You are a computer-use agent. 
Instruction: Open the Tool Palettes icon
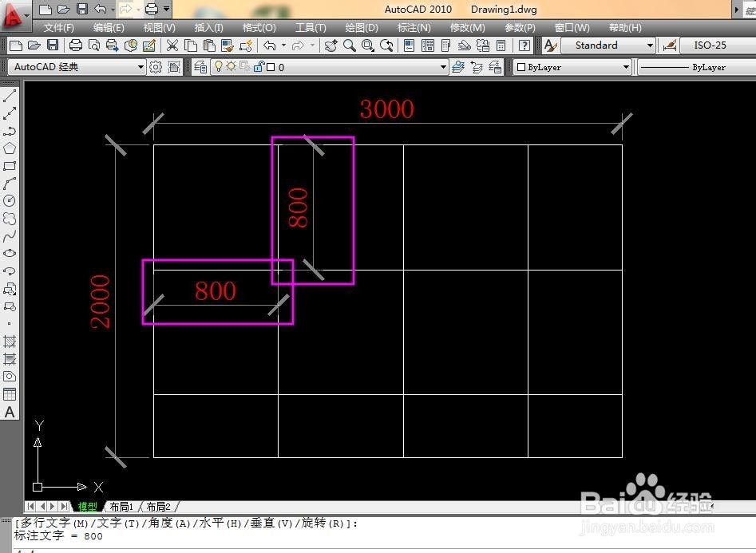(x=446, y=45)
